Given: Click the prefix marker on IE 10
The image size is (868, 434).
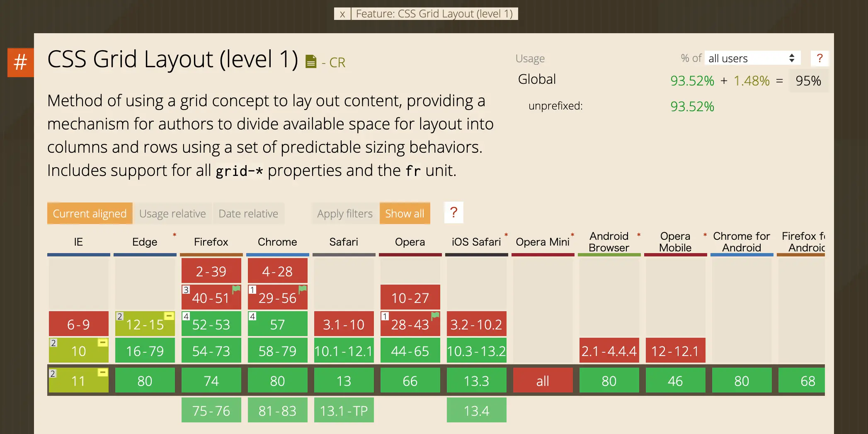Looking at the screenshot, I should pyautogui.click(x=103, y=343).
